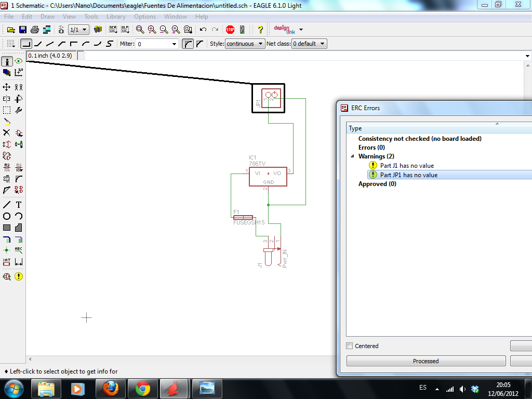Viewport: 532px width, 399px height.
Task: Click the Type column header
Action: 440,128
